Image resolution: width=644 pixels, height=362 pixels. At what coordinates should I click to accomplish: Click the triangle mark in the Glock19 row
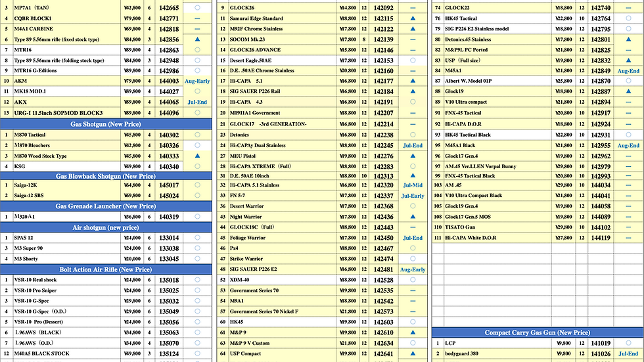pyautogui.click(x=628, y=91)
